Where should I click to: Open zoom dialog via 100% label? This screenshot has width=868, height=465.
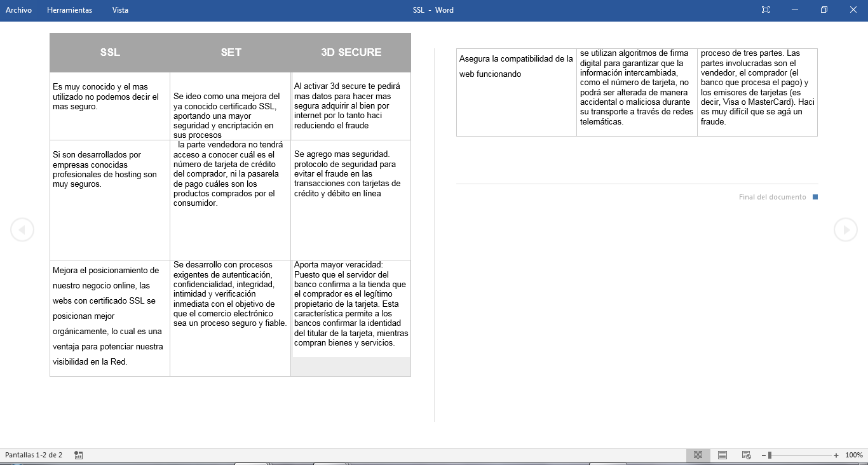[854, 455]
